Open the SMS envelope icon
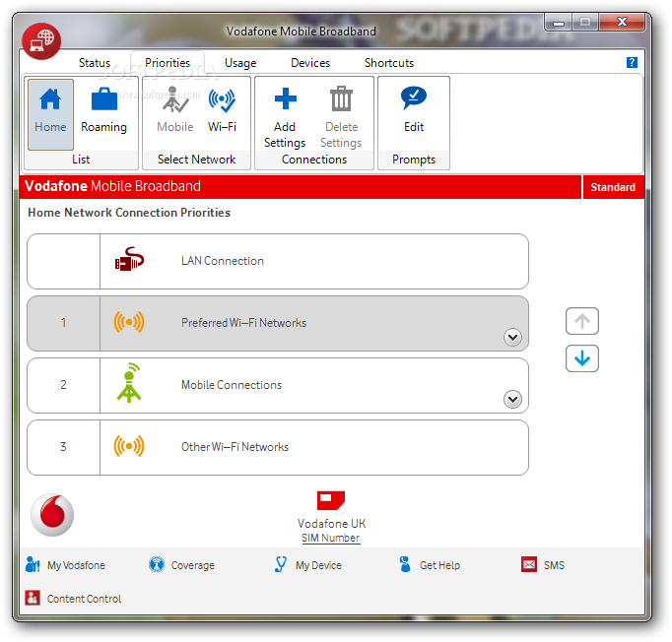This screenshot has width=672, height=642. tap(529, 564)
